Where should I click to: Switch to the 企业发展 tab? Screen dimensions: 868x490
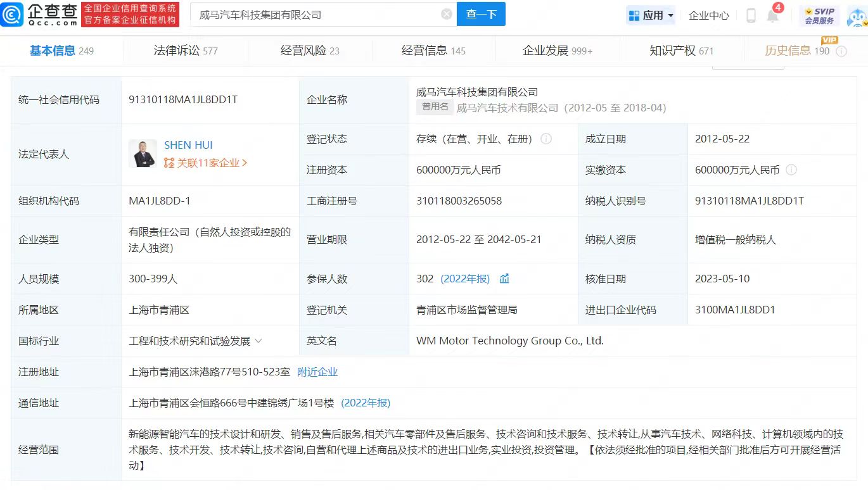pos(558,51)
